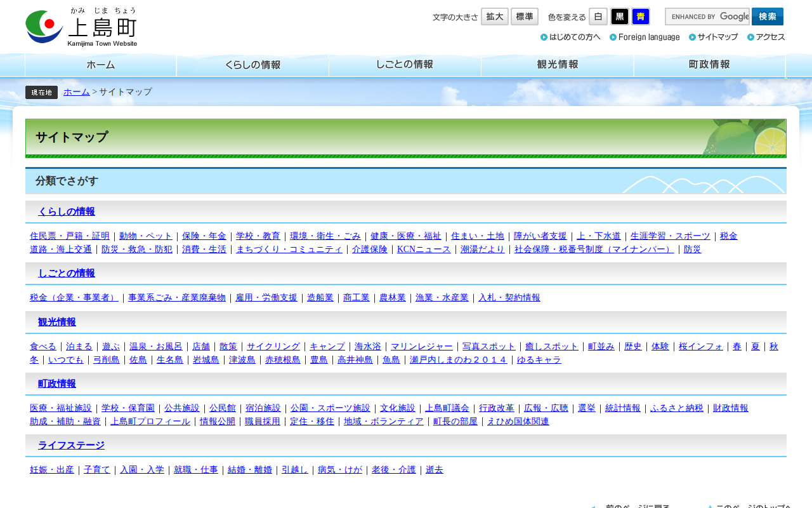Open 写真スポット link
The image size is (812, 508).
click(489, 347)
